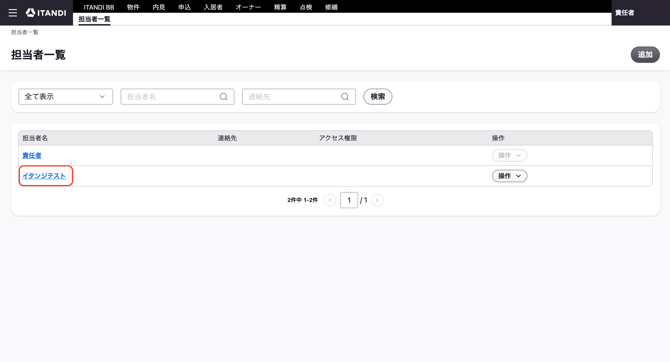The image size is (670, 362).
Task: Click the 2件中 1-2件 count text
Action: (303, 200)
